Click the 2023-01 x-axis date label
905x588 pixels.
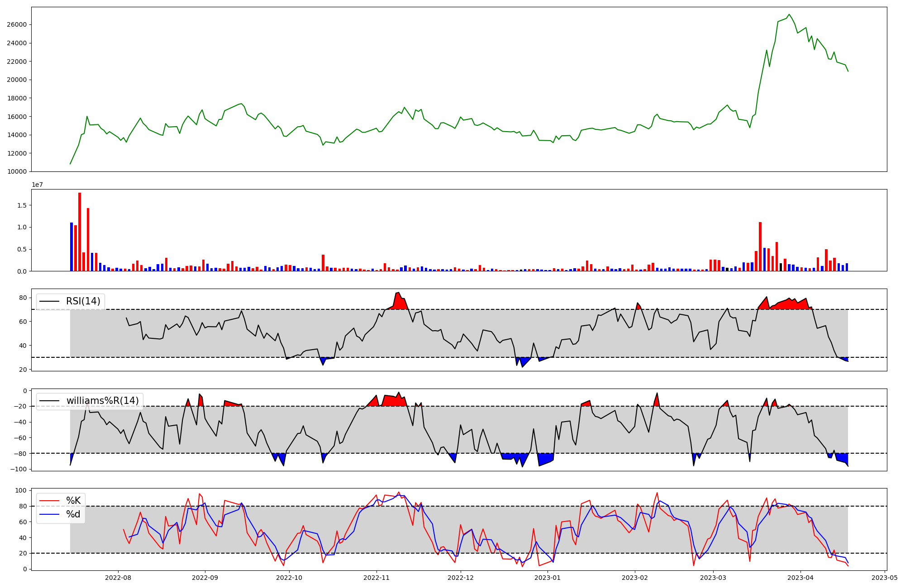548,578
